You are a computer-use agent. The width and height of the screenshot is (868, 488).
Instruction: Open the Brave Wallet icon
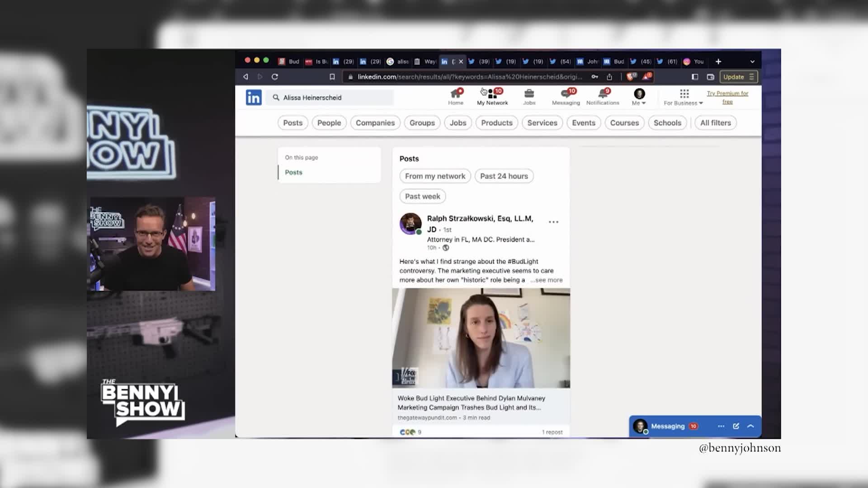click(710, 77)
